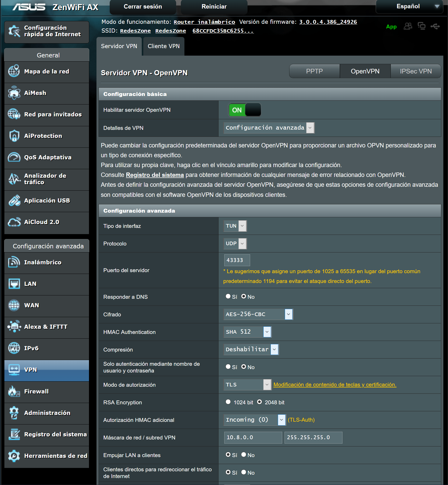Choose 1024 bit RSA Encryption
The height and width of the screenshot is (485, 448).
pyautogui.click(x=228, y=402)
